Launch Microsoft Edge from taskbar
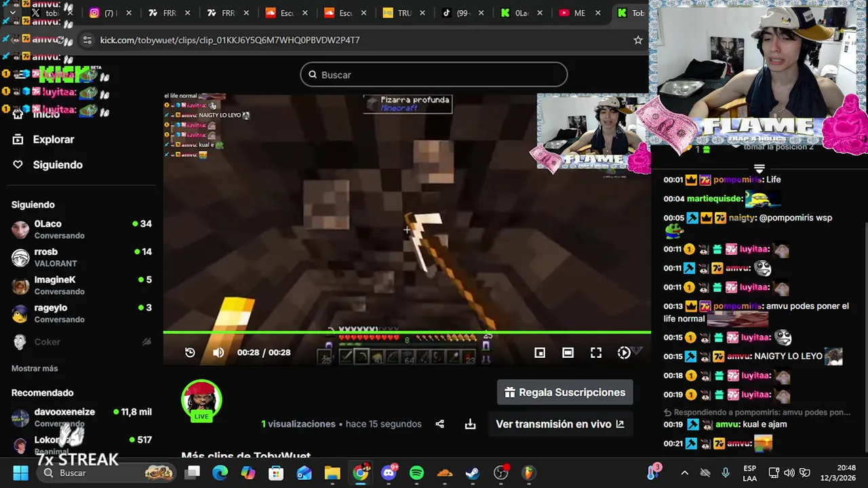868x488 pixels. (220, 473)
